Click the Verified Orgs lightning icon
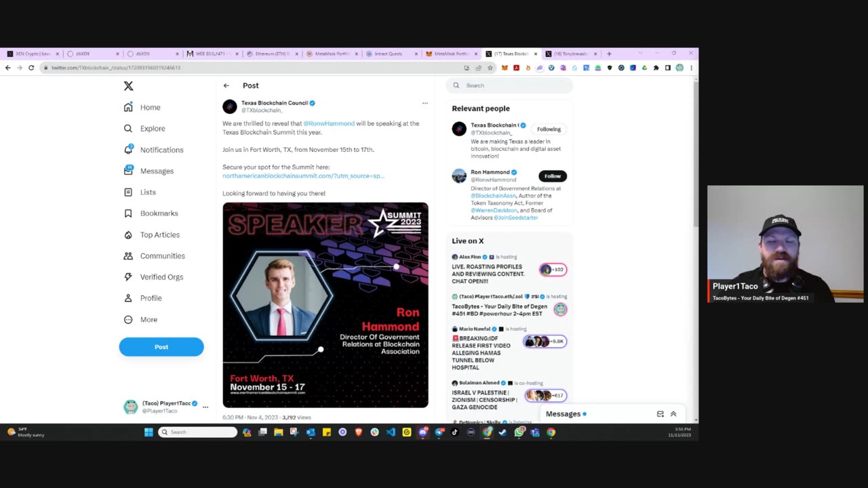The height and width of the screenshot is (488, 868). [128, 277]
